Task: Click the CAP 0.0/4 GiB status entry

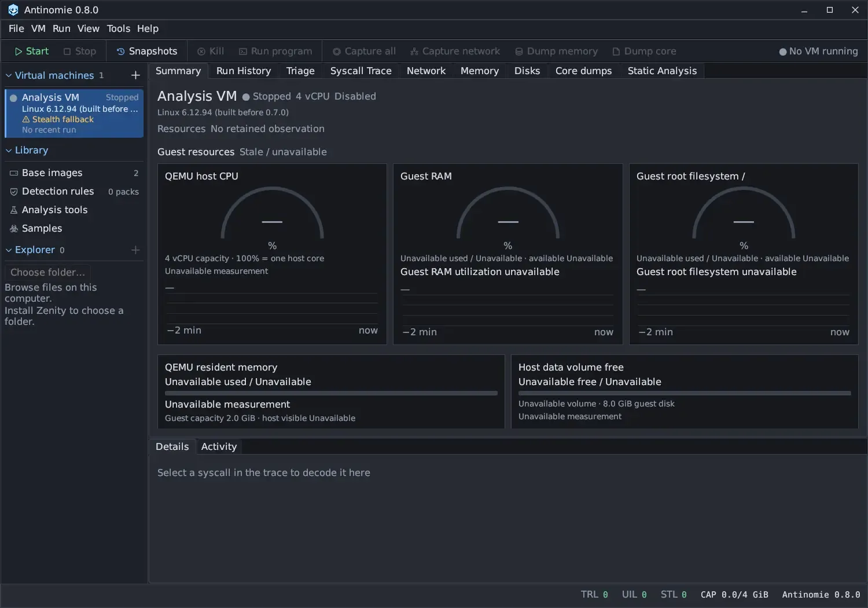Action: click(734, 595)
